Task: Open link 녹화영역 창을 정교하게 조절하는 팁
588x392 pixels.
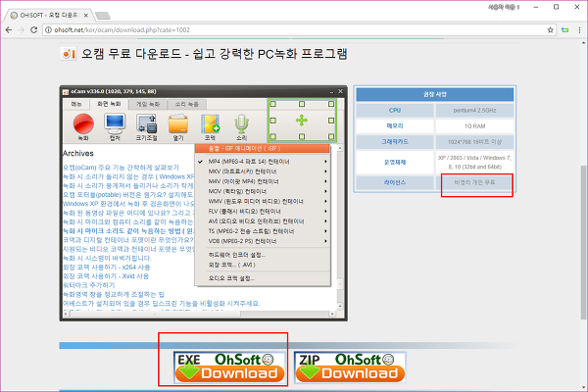Action: click(x=114, y=294)
